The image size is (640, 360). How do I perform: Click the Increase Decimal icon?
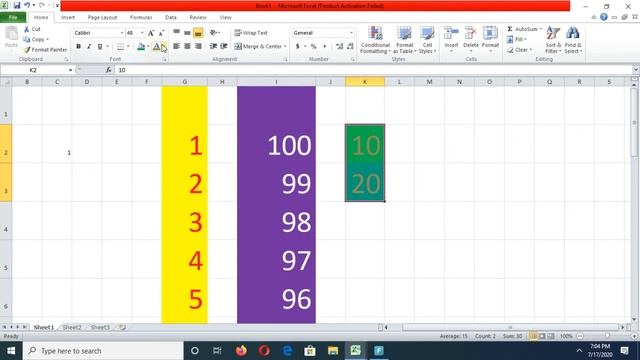[340, 47]
